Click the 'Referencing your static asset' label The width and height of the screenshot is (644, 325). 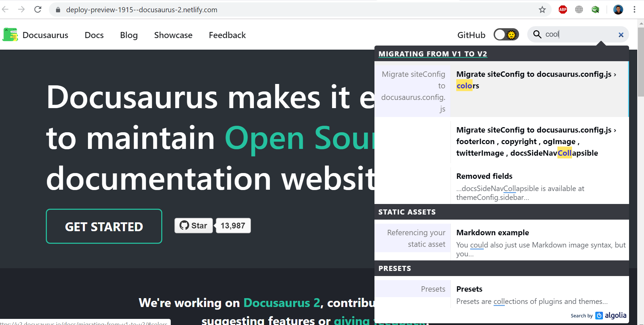pyautogui.click(x=416, y=238)
